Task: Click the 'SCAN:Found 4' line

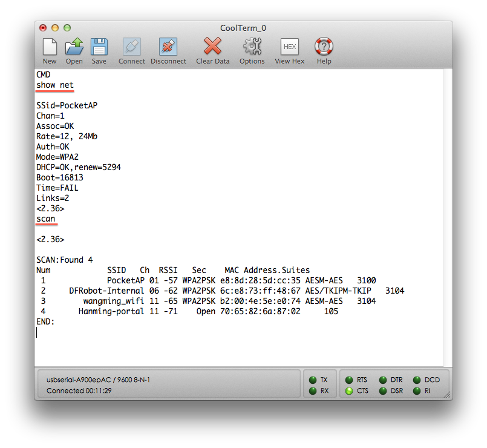Action: pos(65,260)
